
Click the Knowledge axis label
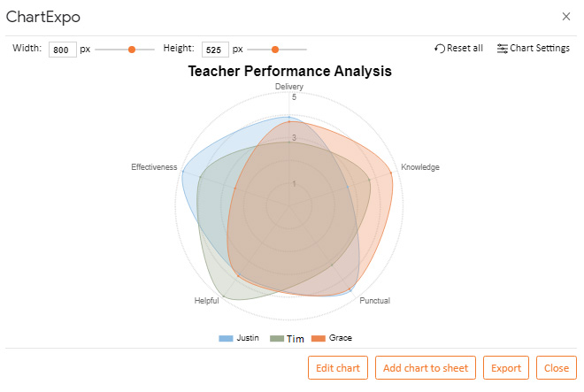point(420,167)
